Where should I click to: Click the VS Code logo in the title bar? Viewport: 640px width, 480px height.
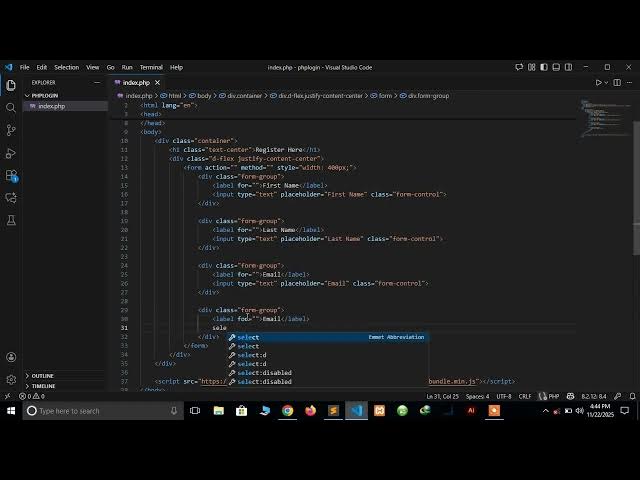point(9,67)
